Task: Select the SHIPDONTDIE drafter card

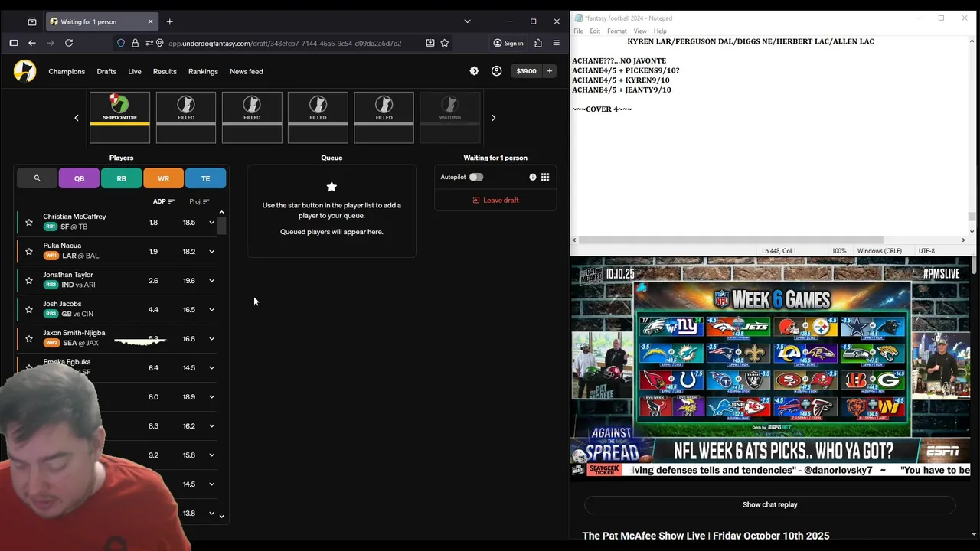Action: [119, 117]
